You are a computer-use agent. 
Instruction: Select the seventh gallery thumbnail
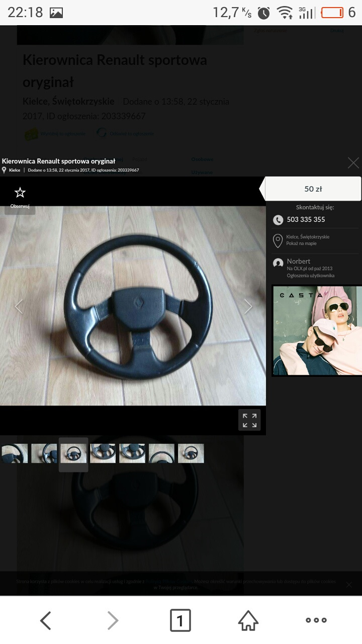(191, 453)
